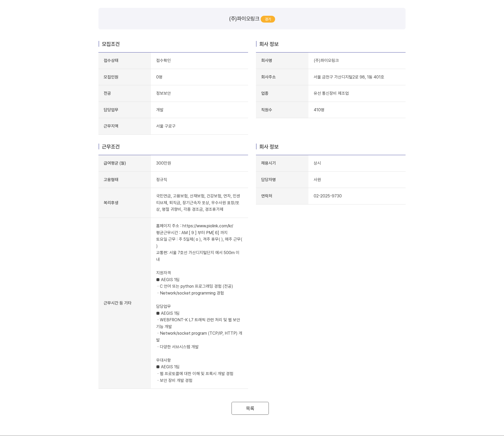Click the 접수상태 label cell
Image resolution: width=504 pixels, height=436 pixels.
pos(125,61)
